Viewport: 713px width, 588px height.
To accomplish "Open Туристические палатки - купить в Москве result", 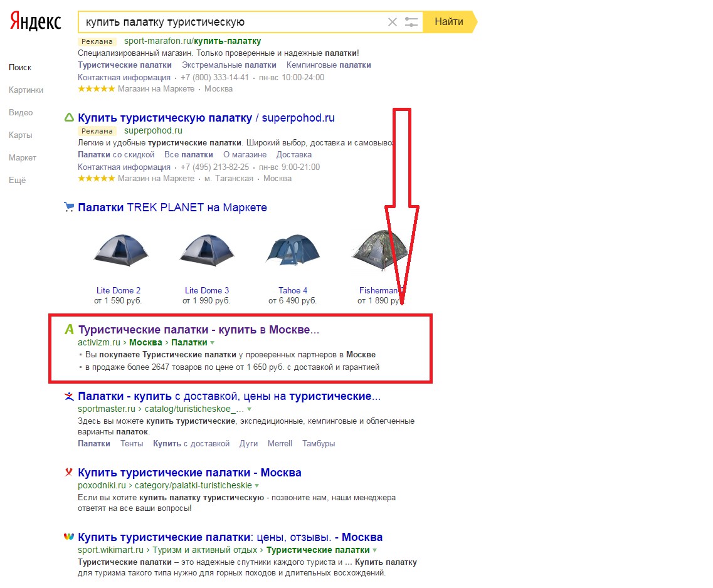I will pyautogui.click(x=199, y=330).
